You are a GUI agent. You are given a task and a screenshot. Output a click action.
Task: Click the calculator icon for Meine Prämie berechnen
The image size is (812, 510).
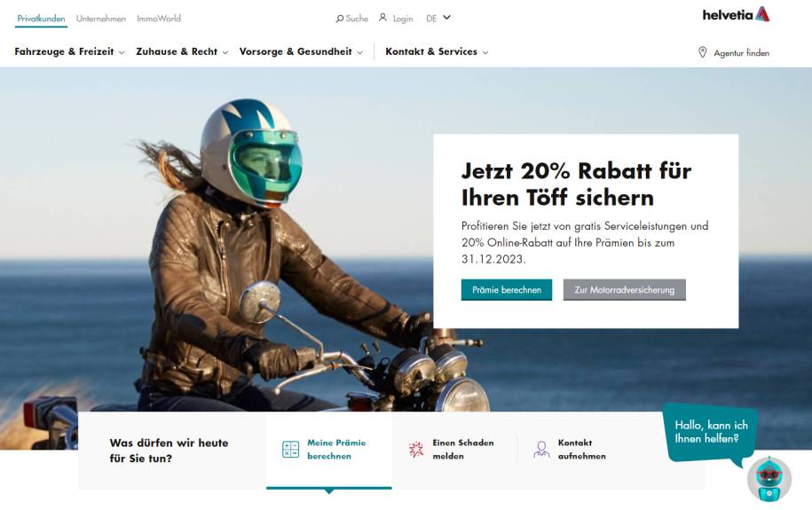coord(290,449)
